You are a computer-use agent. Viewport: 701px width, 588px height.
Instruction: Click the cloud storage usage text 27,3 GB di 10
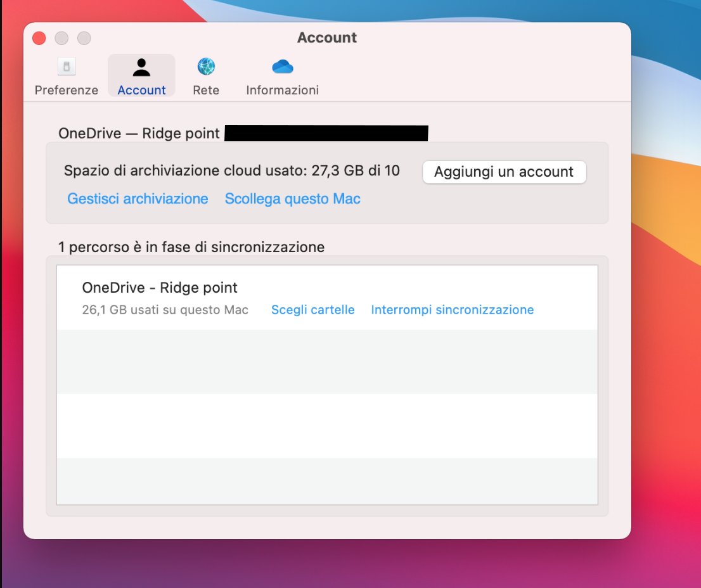point(356,170)
